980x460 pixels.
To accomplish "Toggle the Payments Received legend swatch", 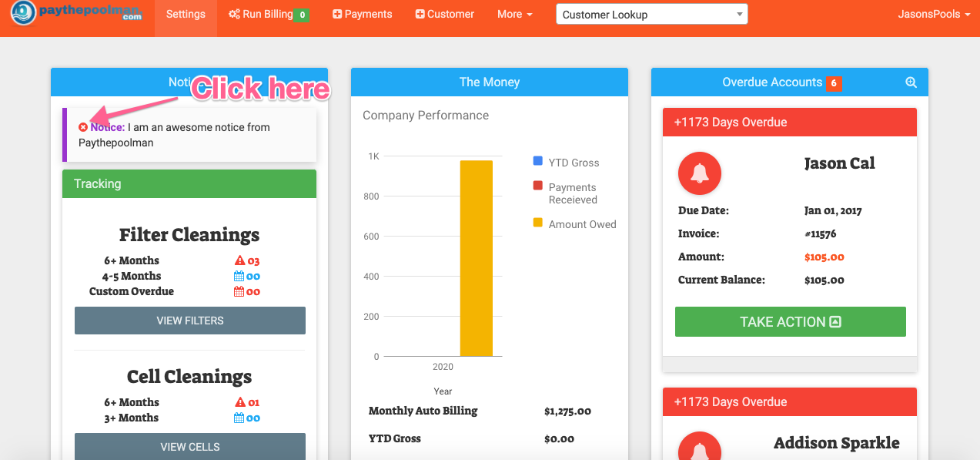I will [538, 186].
